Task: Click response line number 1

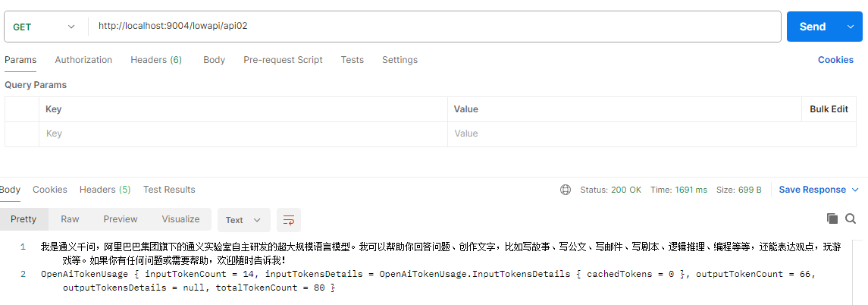Action: pos(24,247)
